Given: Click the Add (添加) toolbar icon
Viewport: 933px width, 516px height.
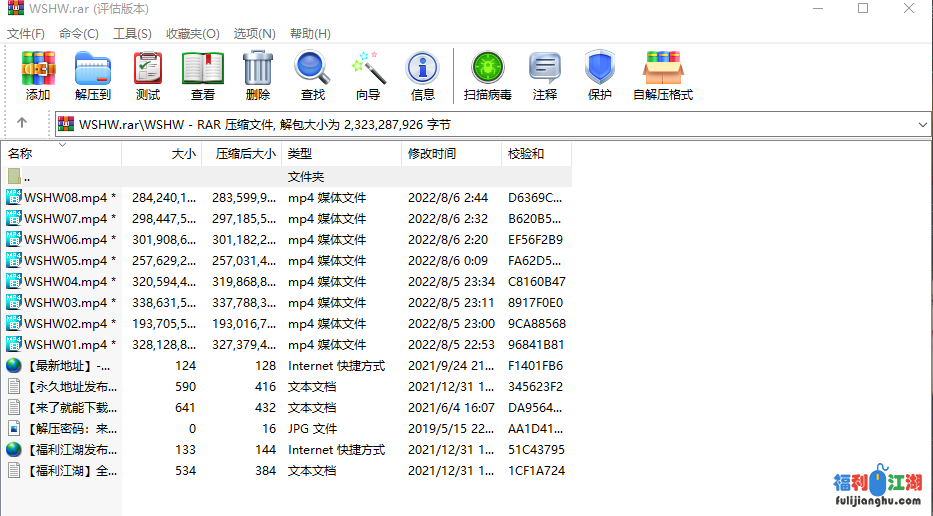Looking at the screenshot, I should [38, 75].
